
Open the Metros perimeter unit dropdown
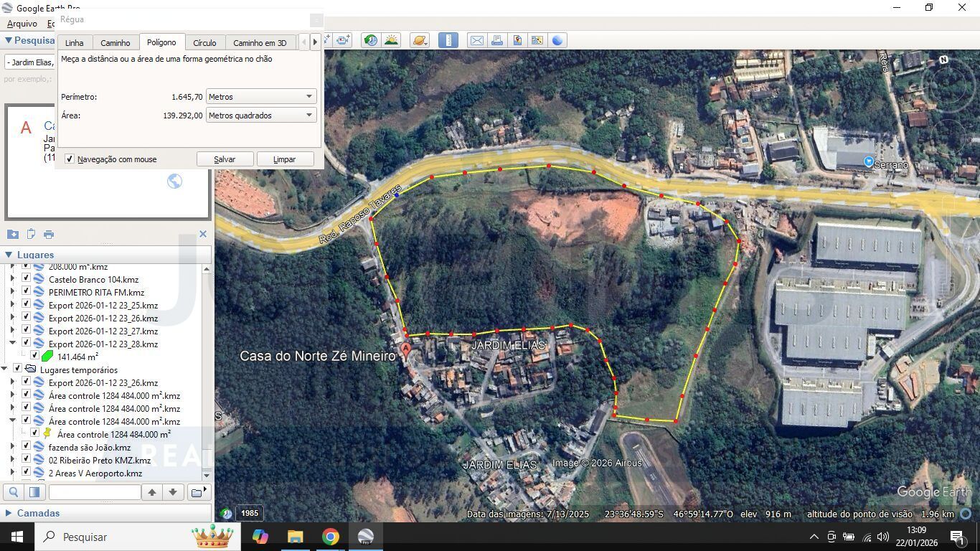261,97
